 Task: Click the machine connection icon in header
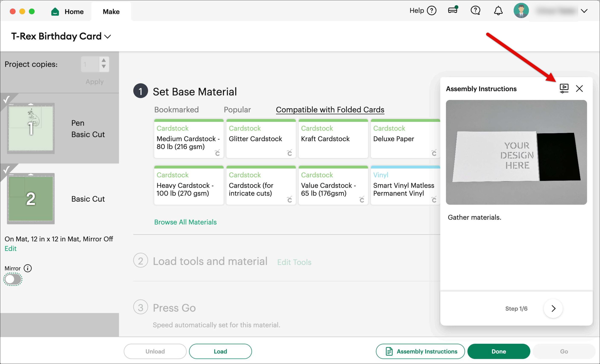point(453,10)
